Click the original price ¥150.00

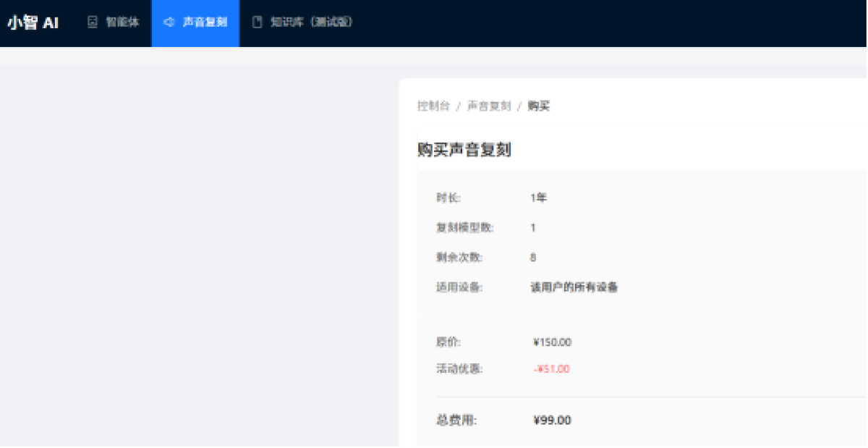pyautogui.click(x=552, y=342)
